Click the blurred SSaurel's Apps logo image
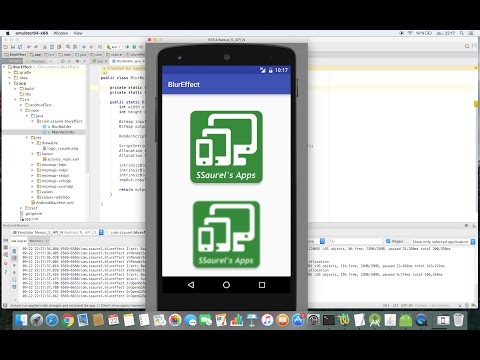Viewport: 480px width, 360px height. (226, 234)
